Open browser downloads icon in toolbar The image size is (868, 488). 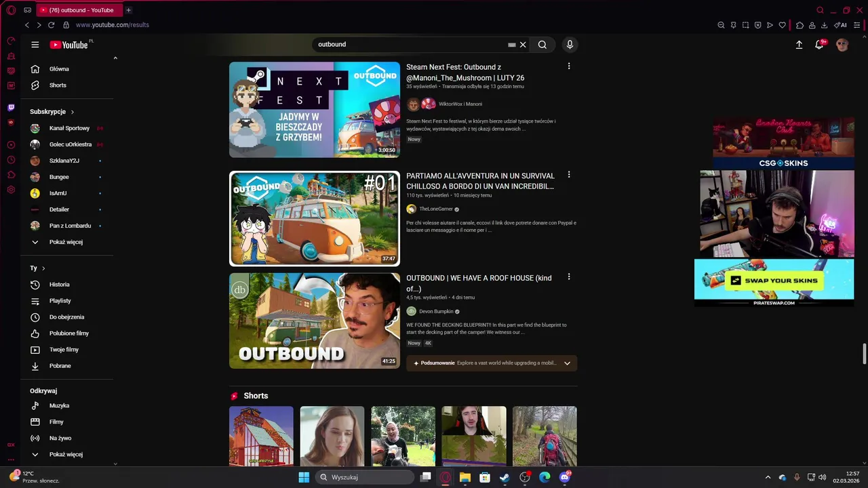click(x=824, y=25)
